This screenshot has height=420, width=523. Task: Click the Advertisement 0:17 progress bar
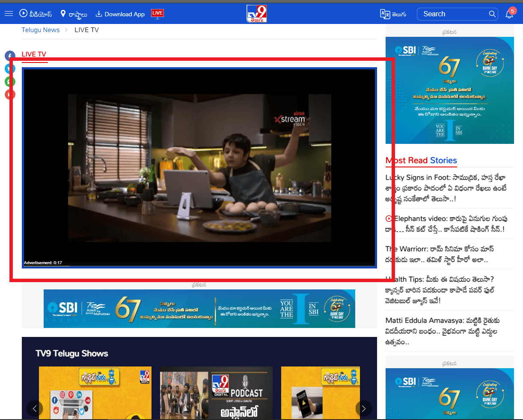(x=199, y=266)
